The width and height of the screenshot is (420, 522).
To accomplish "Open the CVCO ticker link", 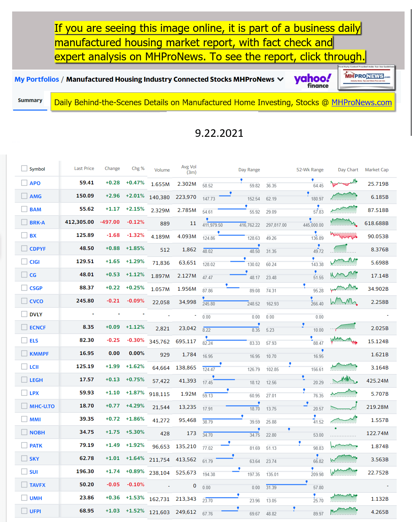I will tap(36, 301).
